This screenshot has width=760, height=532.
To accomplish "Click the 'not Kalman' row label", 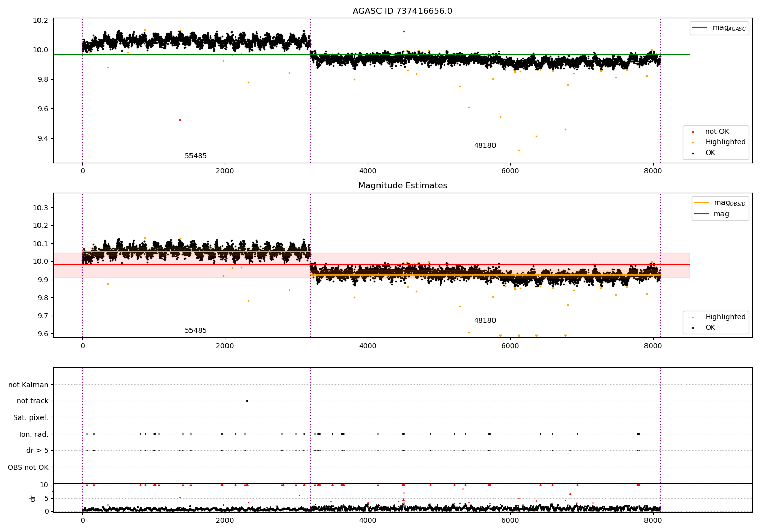I will coord(28,385).
